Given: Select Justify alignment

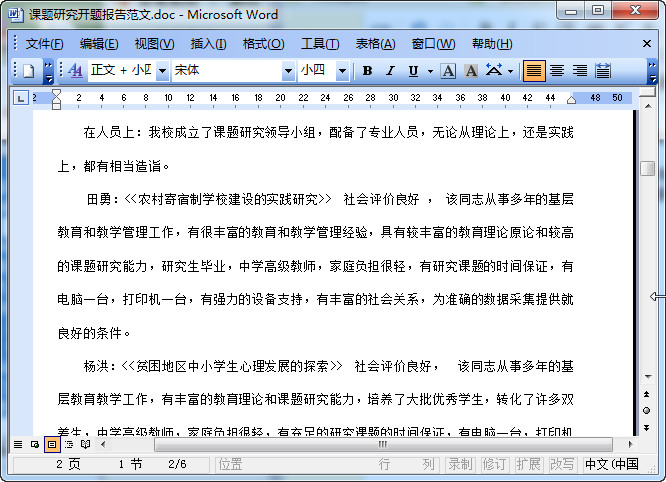Looking at the screenshot, I should 534,70.
